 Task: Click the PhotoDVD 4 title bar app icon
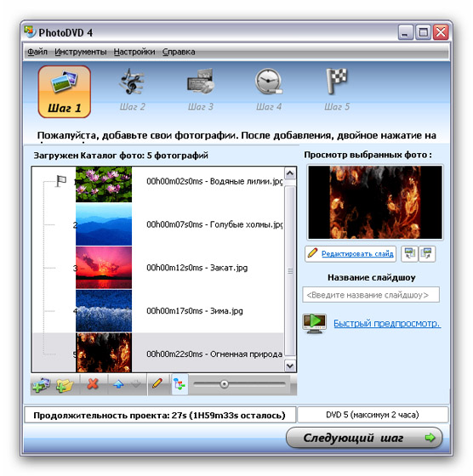coord(30,32)
